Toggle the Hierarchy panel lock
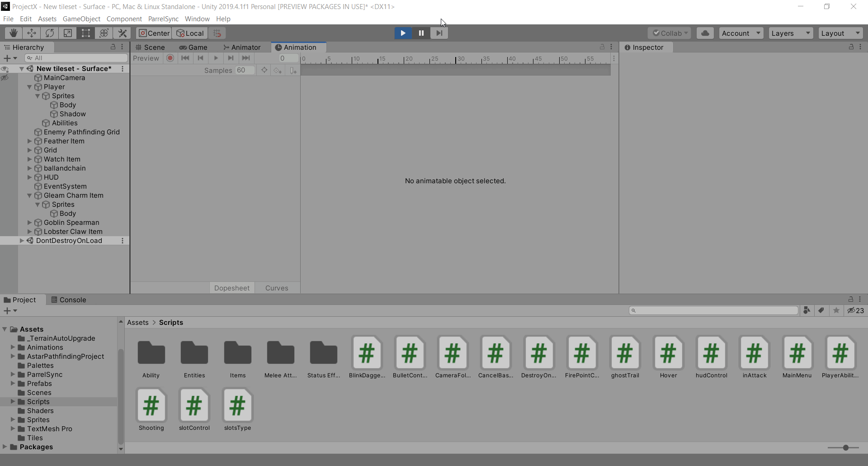The height and width of the screenshot is (466, 868). pos(113,47)
